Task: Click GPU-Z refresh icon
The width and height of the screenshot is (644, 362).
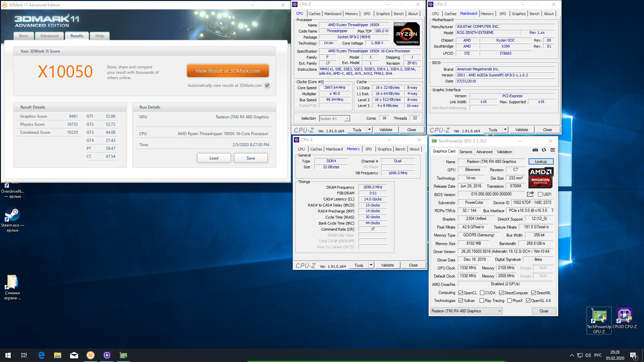Action: (x=544, y=150)
